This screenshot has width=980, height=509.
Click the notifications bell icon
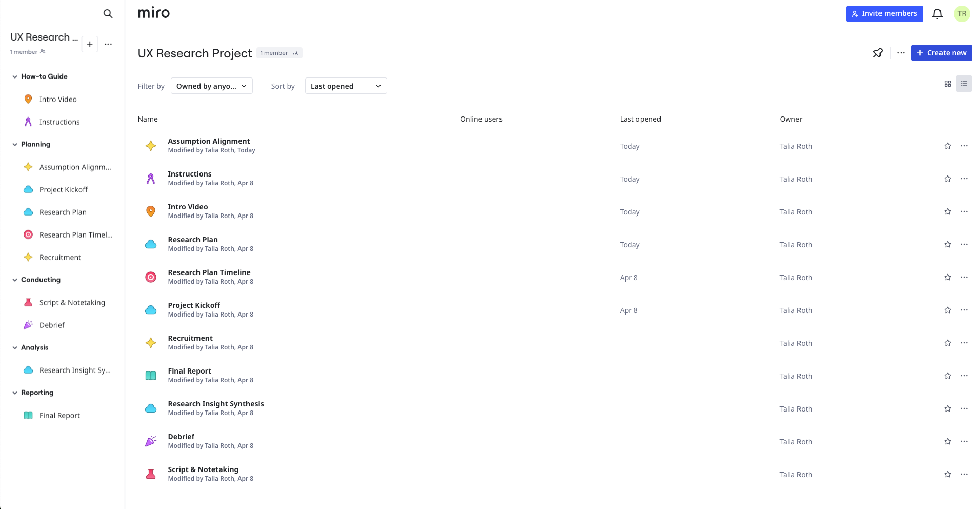[937, 14]
